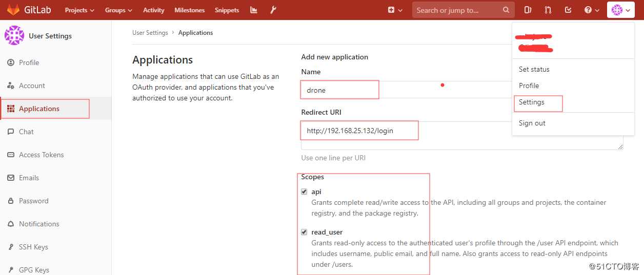Click the GPG Keys key icon

pos(10,269)
